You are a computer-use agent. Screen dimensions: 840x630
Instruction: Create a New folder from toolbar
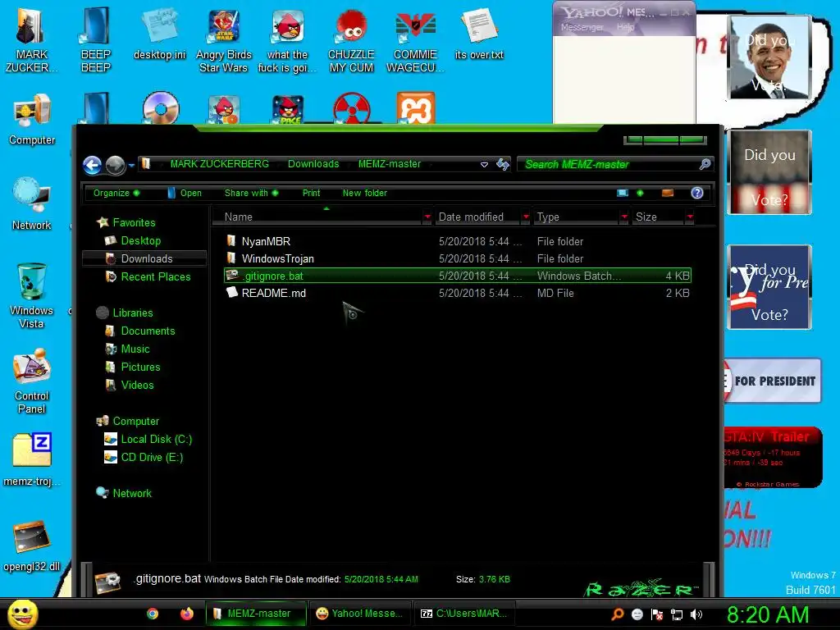point(365,193)
